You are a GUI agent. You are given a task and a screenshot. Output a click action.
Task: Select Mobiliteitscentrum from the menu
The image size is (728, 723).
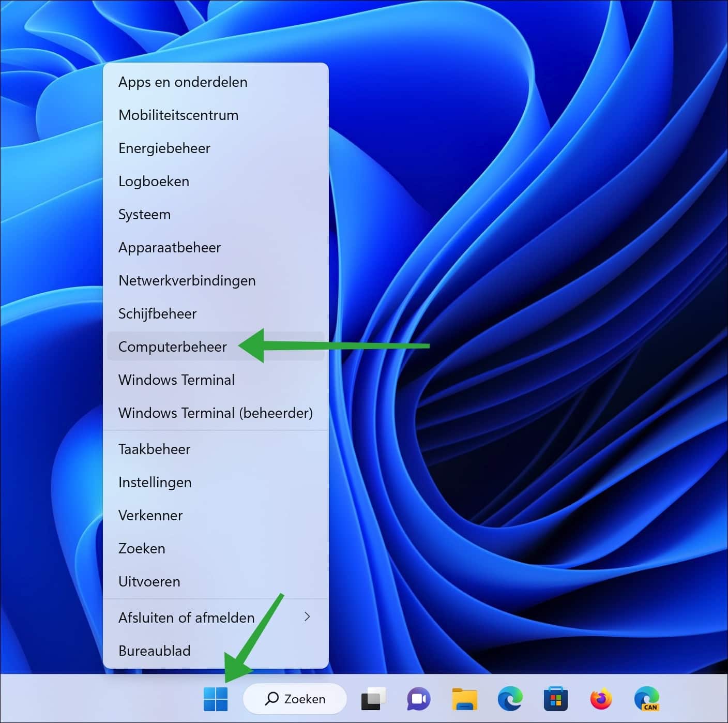tap(216, 115)
